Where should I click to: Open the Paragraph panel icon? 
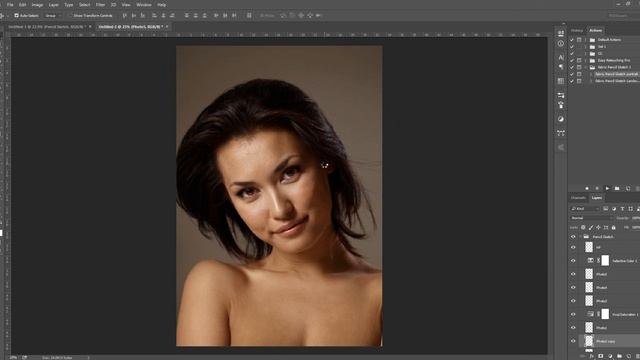[561, 67]
